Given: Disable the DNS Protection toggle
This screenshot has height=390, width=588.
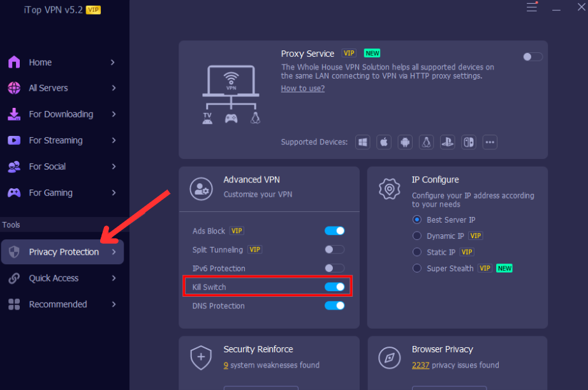Looking at the screenshot, I should pos(335,306).
